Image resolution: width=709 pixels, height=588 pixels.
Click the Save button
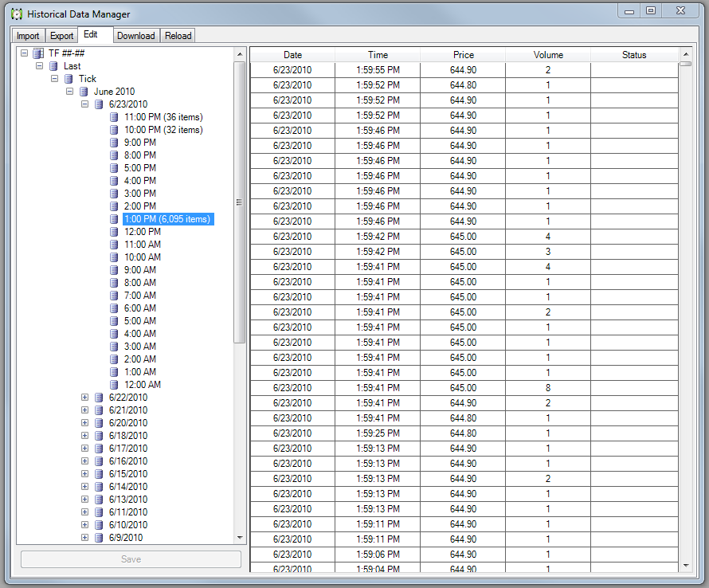click(131, 559)
